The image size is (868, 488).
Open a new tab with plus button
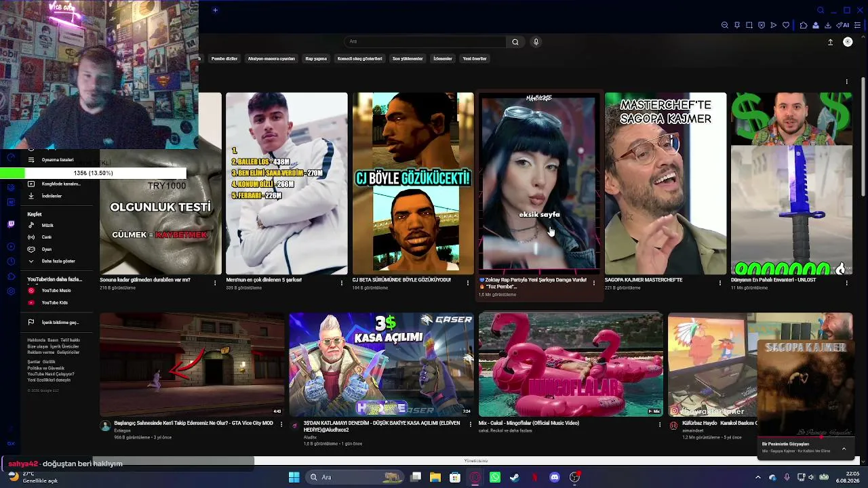coord(215,10)
